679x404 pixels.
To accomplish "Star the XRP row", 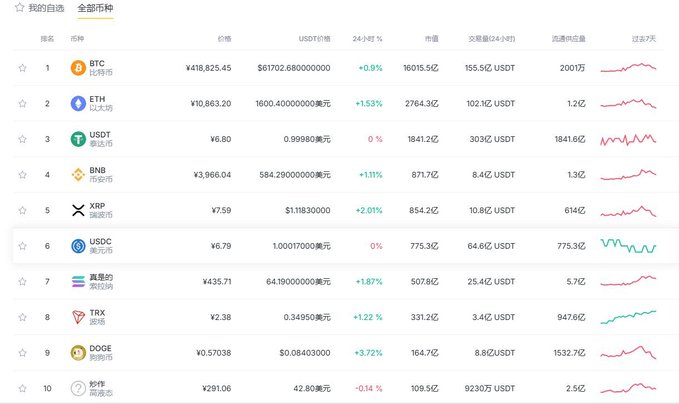I will (x=23, y=210).
